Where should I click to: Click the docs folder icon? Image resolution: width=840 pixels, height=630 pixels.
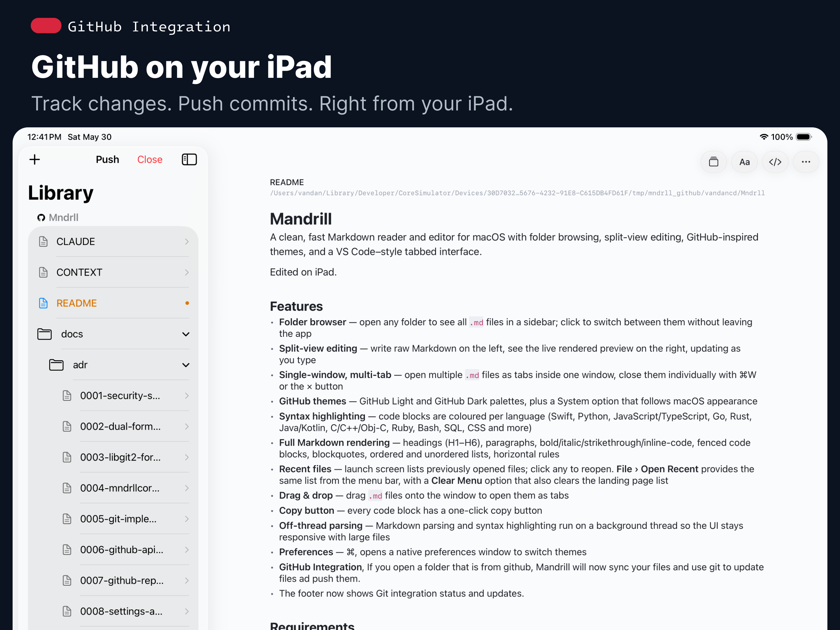tap(45, 334)
